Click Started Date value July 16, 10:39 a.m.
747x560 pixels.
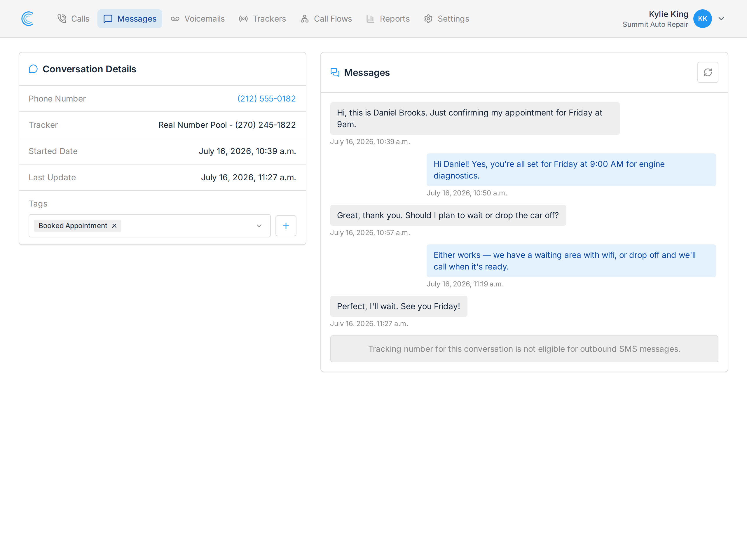pos(247,151)
